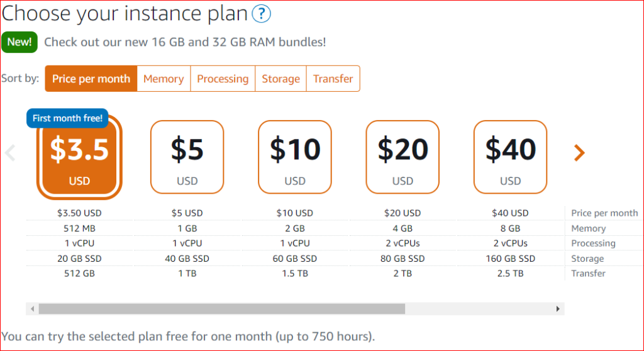Viewport: 644px width, 351px height.
Task: Click the green New! badge
Action: pos(19,42)
